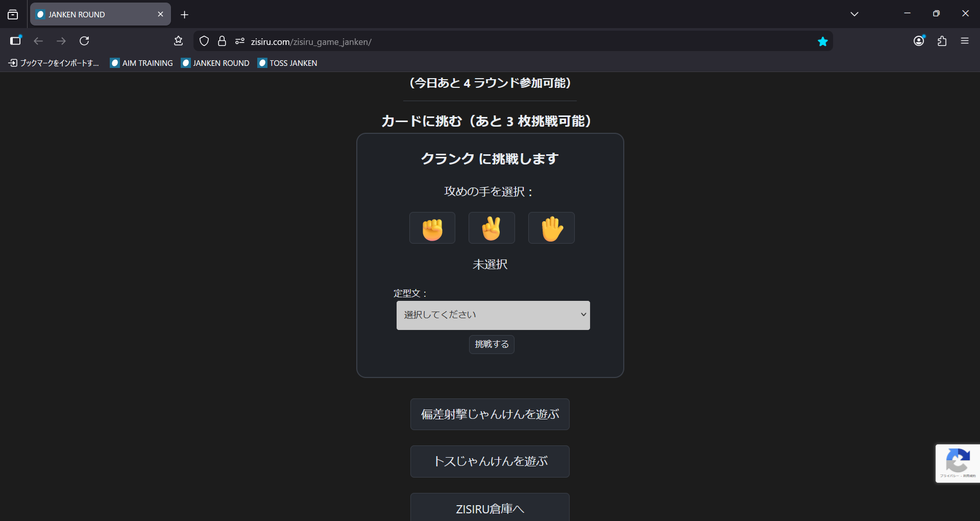Open the recent browsing tab history button
The height and width of the screenshot is (521, 980).
[13, 14]
